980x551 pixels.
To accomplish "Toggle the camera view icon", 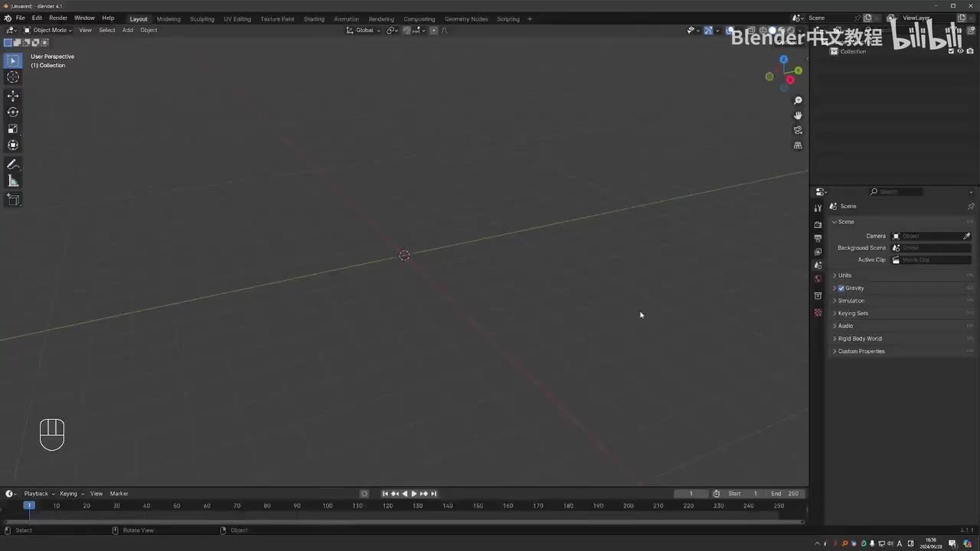I will [798, 130].
